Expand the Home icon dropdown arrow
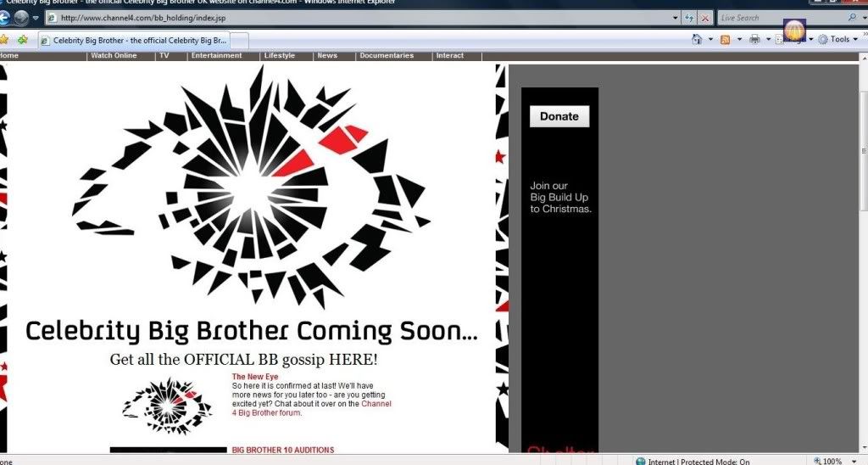Image resolution: width=868 pixels, height=465 pixels. tap(711, 39)
